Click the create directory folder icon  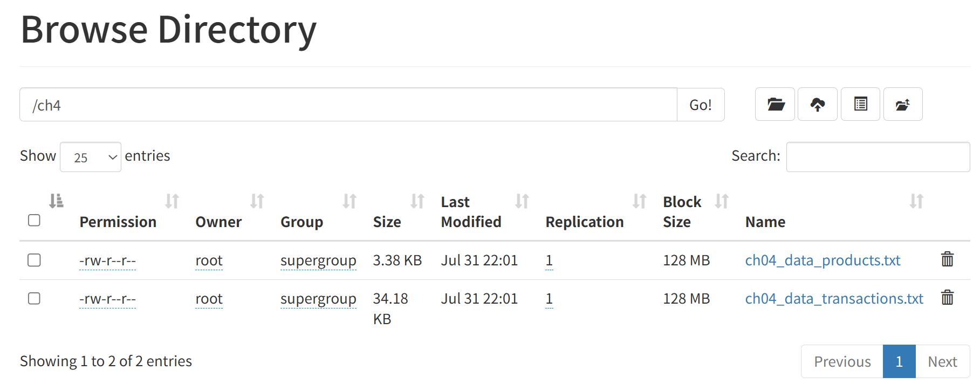click(x=775, y=104)
